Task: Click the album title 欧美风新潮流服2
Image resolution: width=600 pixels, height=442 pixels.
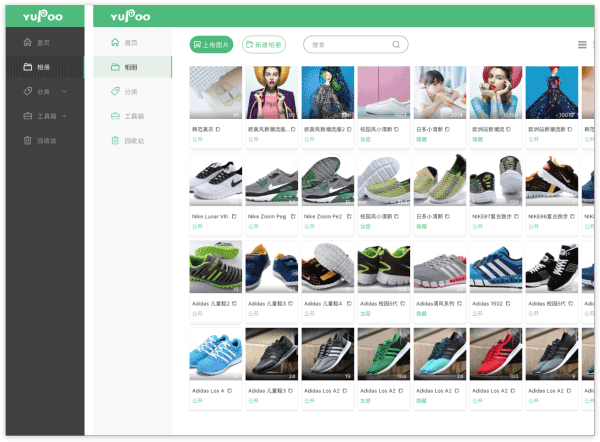Action: pos(324,129)
